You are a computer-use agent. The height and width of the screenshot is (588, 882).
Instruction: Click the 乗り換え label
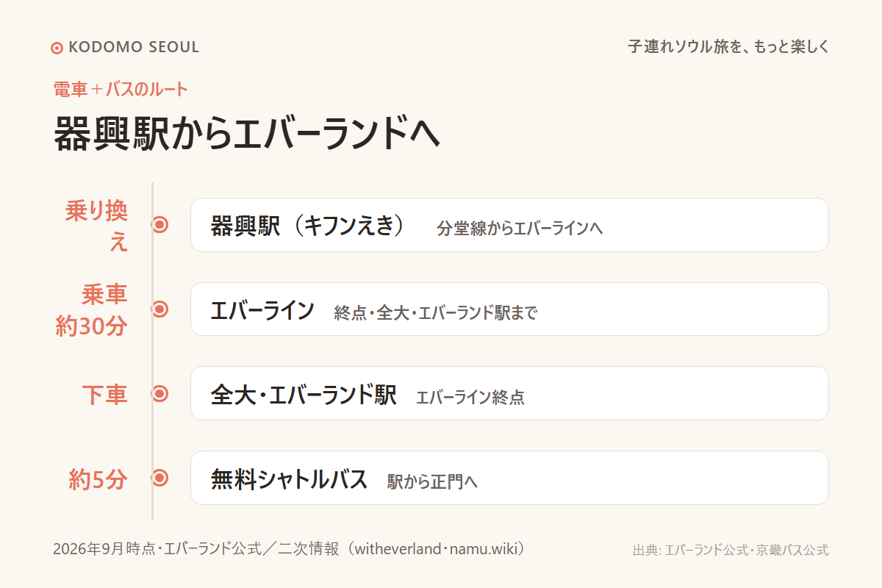[96, 225]
